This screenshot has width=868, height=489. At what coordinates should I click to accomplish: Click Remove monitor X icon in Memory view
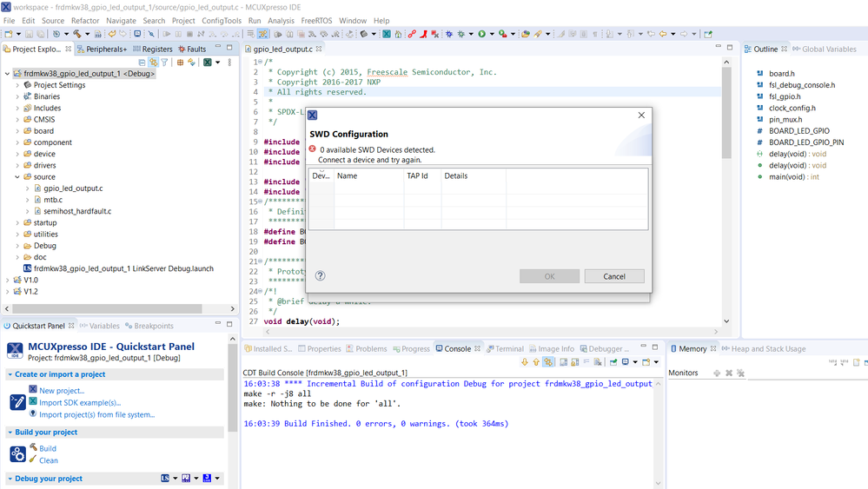pos(728,373)
